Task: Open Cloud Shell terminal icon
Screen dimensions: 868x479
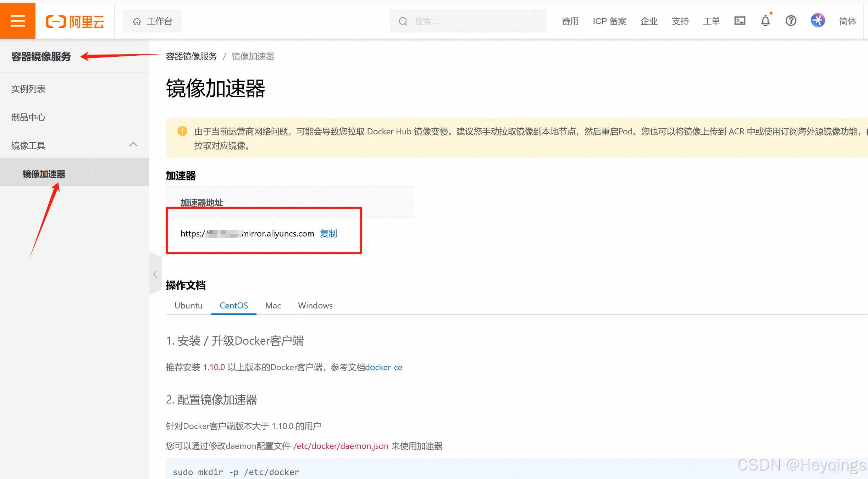Action: tap(740, 21)
